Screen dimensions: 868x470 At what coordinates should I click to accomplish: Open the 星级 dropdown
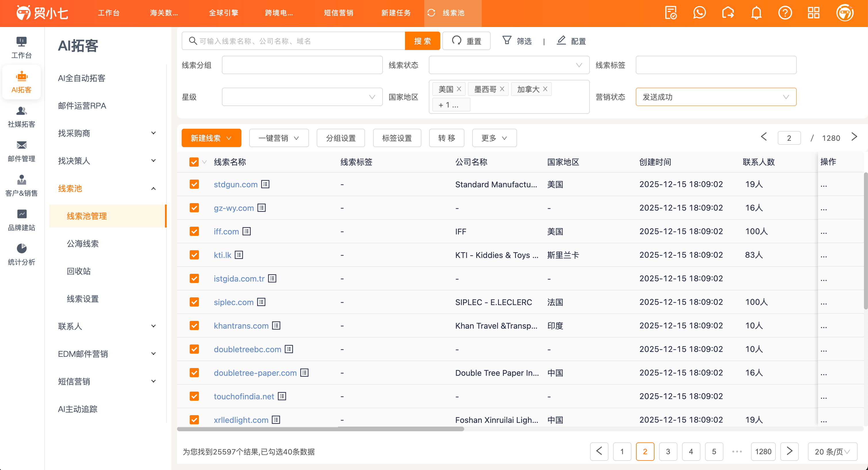coord(302,97)
